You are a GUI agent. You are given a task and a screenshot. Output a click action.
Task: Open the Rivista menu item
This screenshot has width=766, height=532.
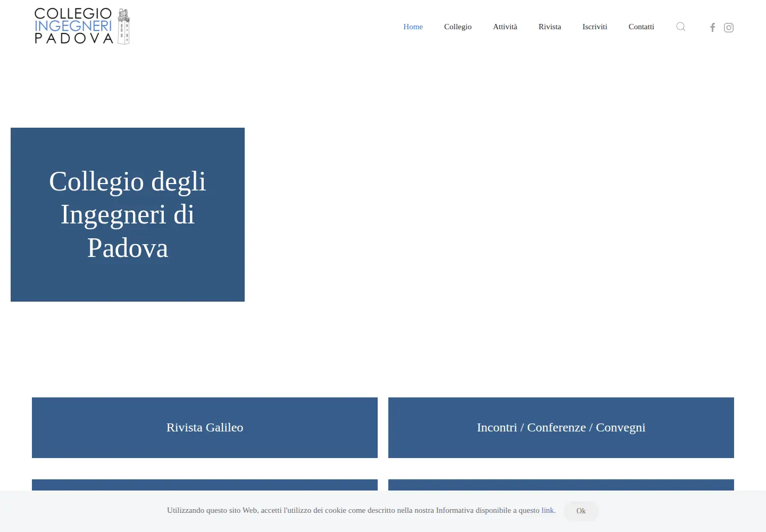tap(549, 27)
